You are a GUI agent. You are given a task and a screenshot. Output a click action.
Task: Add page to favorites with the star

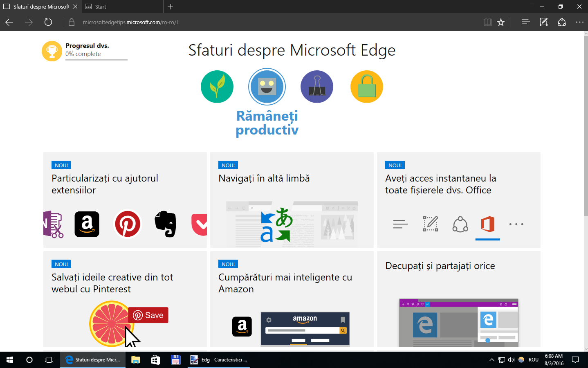tap(501, 22)
